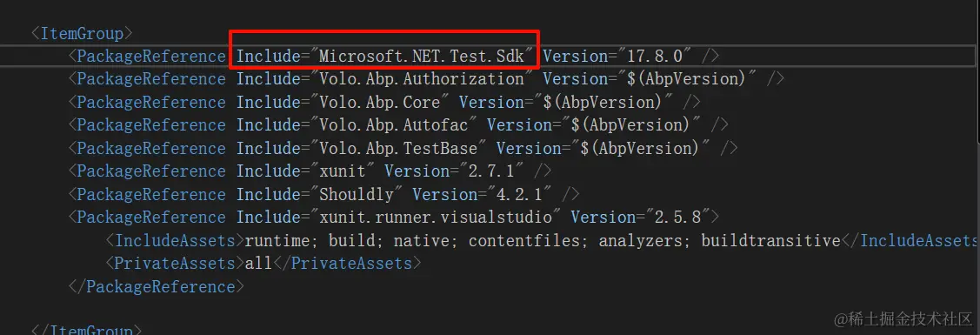Click the Volo.Abp.Authorization package name
980x335 pixels.
pyautogui.click(x=422, y=79)
